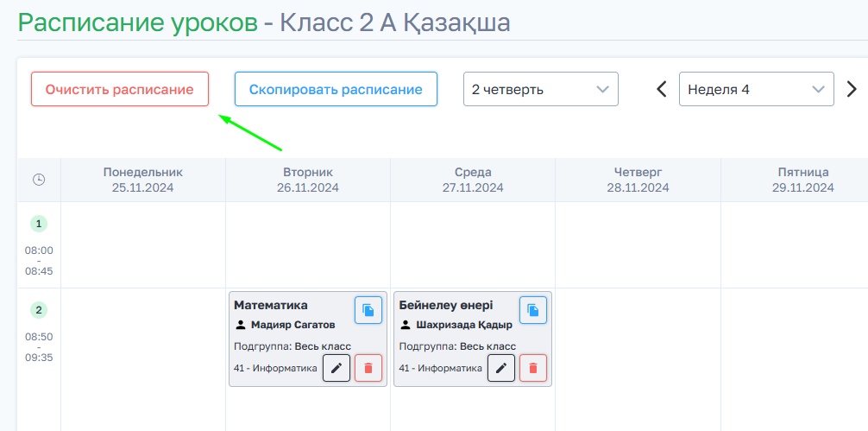Click the clock icon in table header
Screen dimensions: 868x431
click(x=39, y=180)
